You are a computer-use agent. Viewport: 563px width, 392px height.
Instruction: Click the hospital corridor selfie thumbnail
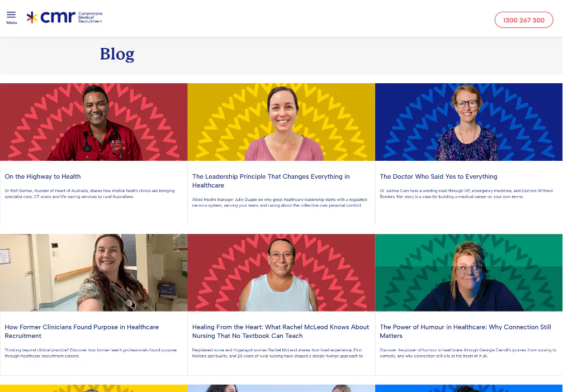94,273
